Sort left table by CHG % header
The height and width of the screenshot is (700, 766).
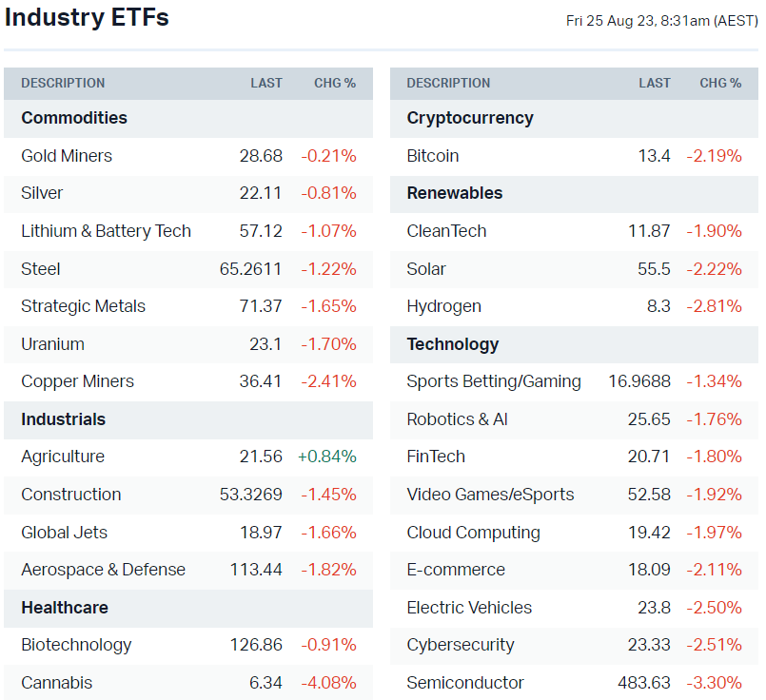click(335, 84)
